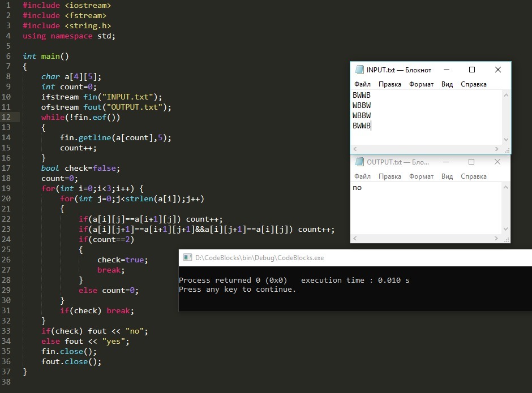The image size is (532, 393).
Task: Open Справка menu in OUTPUT.txt Notepad
Action: [473, 176]
